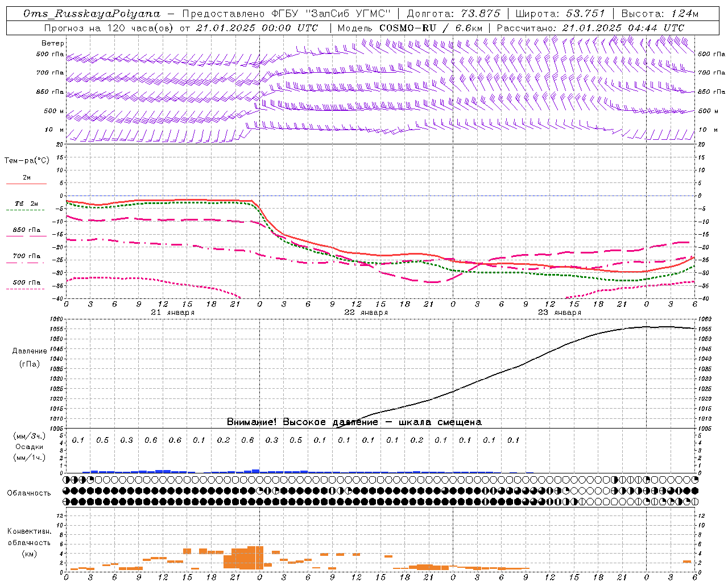Click the (мм/1ч.) precipitation unit label
728x582 pixels.
(30, 458)
